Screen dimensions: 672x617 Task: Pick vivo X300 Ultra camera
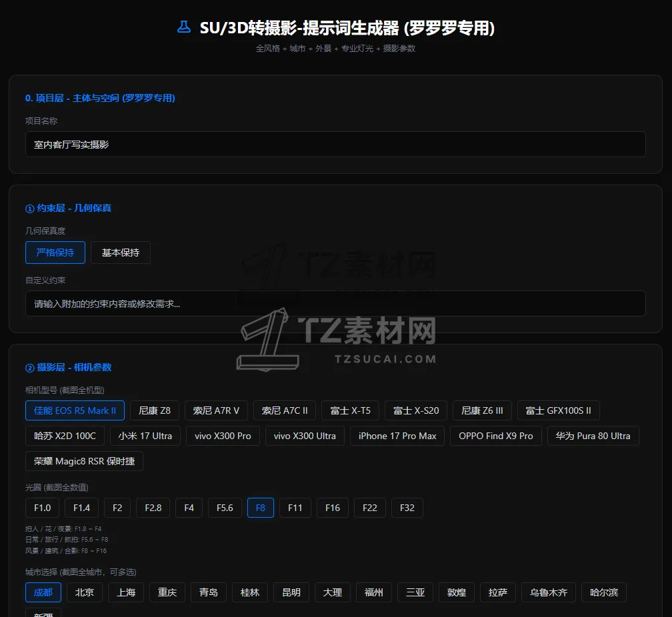(x=305, y=436)
